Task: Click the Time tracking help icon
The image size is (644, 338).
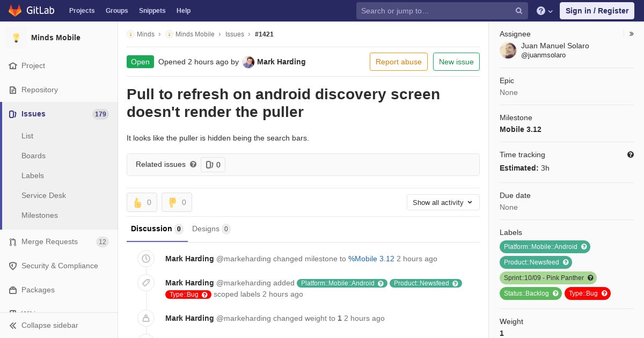Action: pyautogui.click(x=631, y=155)
